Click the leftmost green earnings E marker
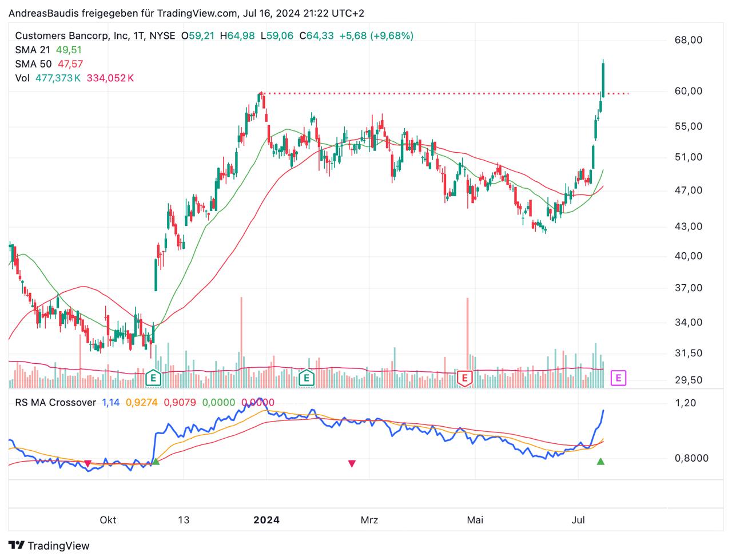Screen dimensions: 732x560 (x=153, y=378)
